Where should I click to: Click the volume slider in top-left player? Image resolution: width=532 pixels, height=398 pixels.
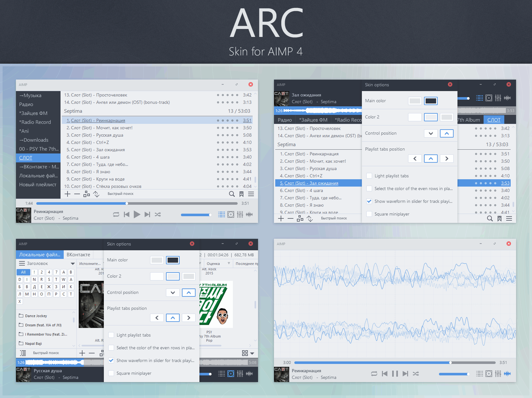click(x=196, y=215)
